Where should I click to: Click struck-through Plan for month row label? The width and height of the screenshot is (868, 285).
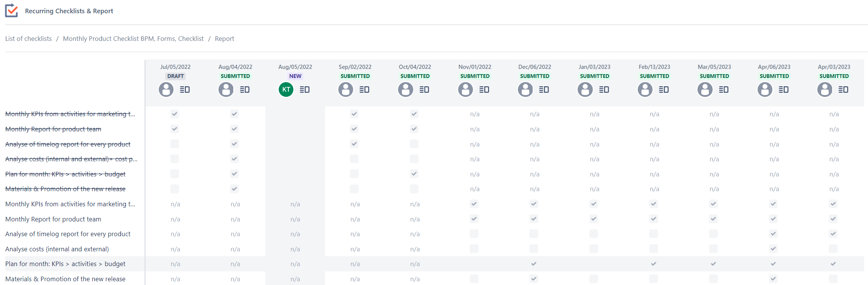click(65, 174)
